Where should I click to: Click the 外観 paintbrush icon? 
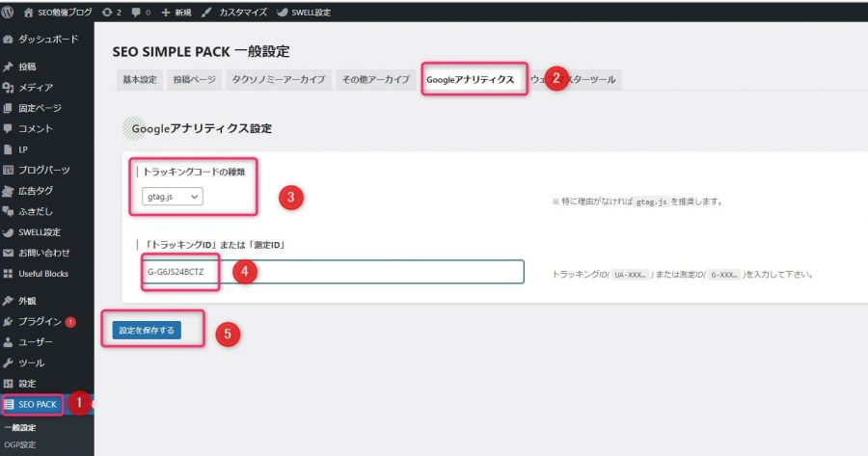click(x=8, y=301)
